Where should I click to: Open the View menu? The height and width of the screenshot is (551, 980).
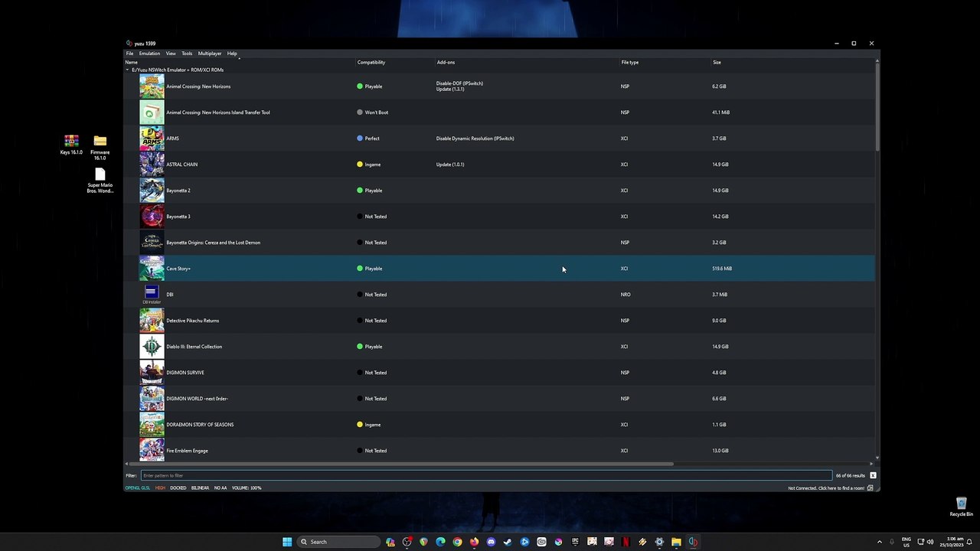(171, 54)
